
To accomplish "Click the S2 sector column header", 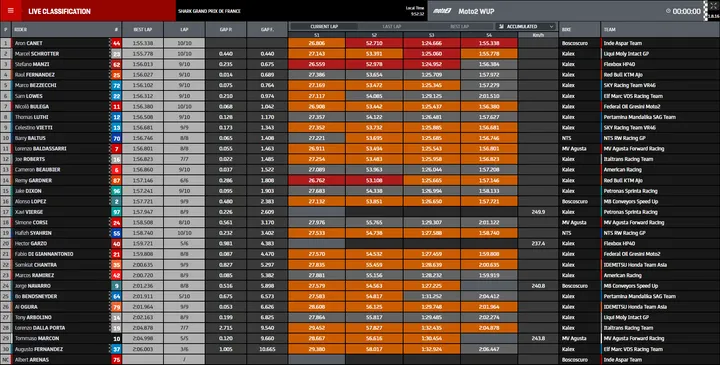I will (x=374, y=35).
